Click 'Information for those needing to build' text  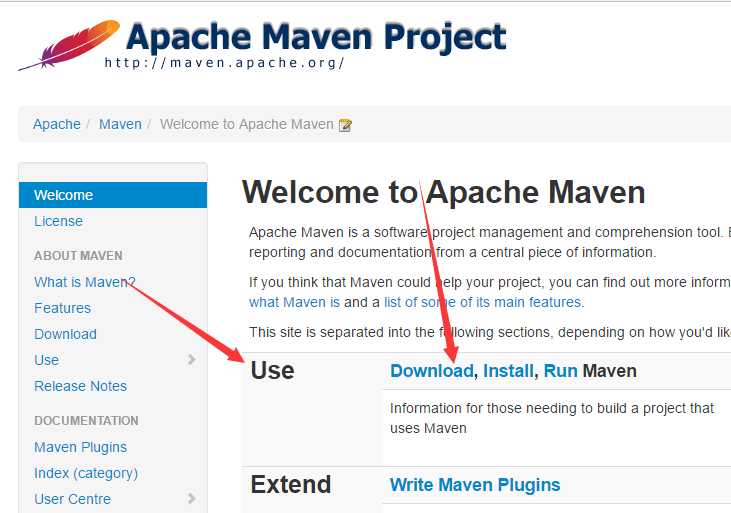click(552, 418)
